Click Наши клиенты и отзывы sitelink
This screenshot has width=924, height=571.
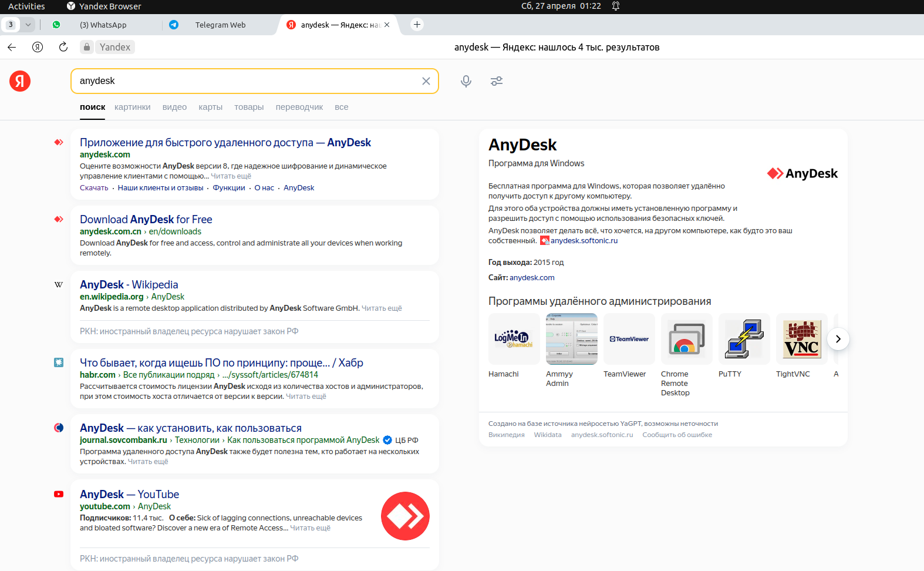point(160,188)
